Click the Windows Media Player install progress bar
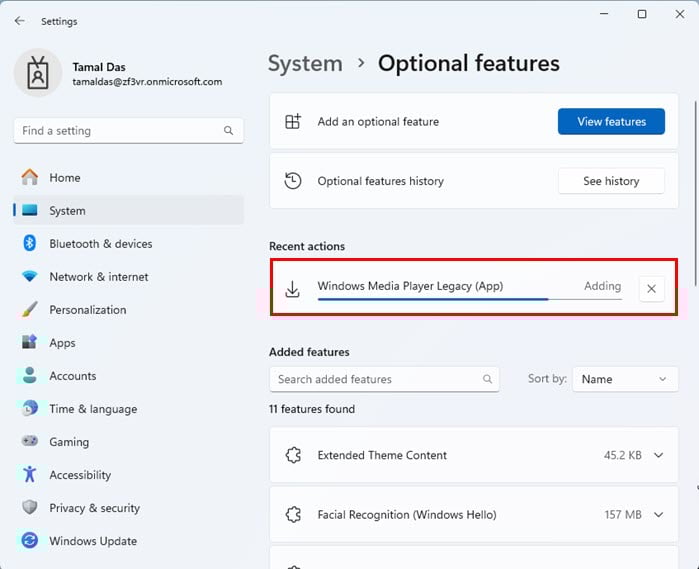Image resolution: width=699 pixels, height=569 pixels. (x=433, y=298)
